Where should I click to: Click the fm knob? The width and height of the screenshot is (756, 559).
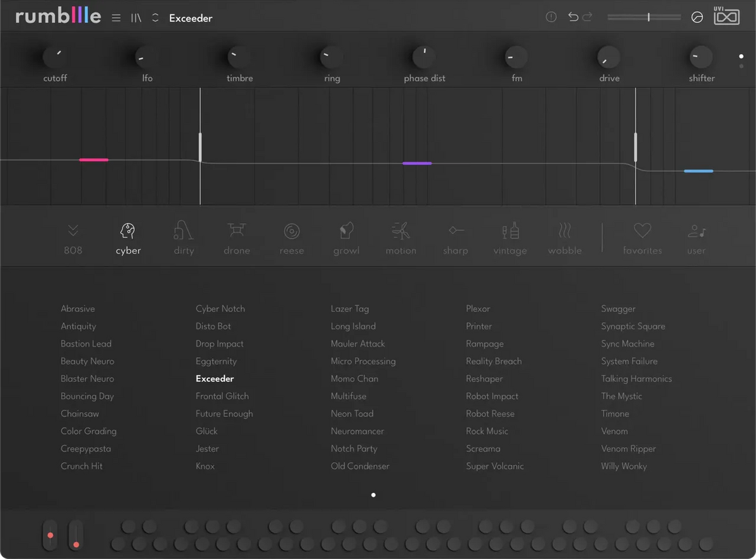(x=517, y=57)
